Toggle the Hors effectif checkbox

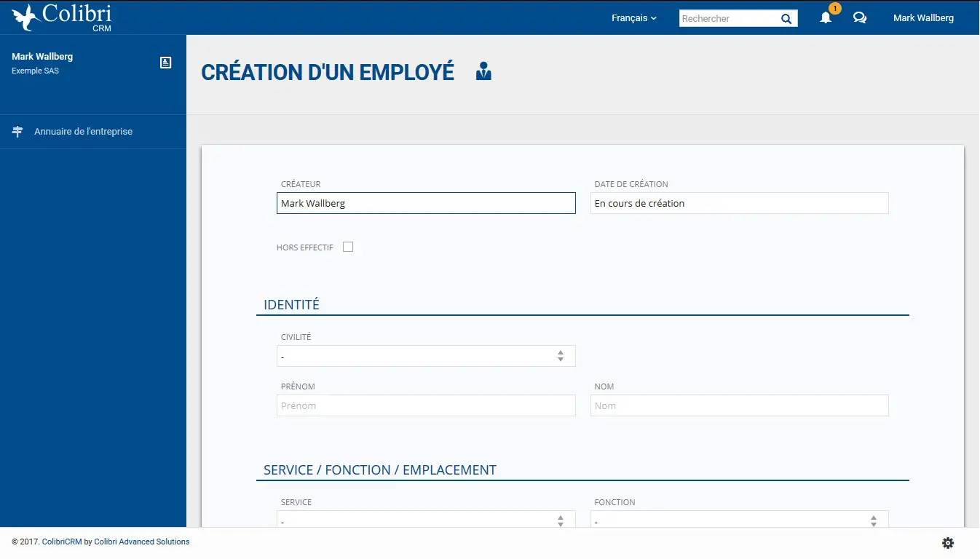point(348,247)
